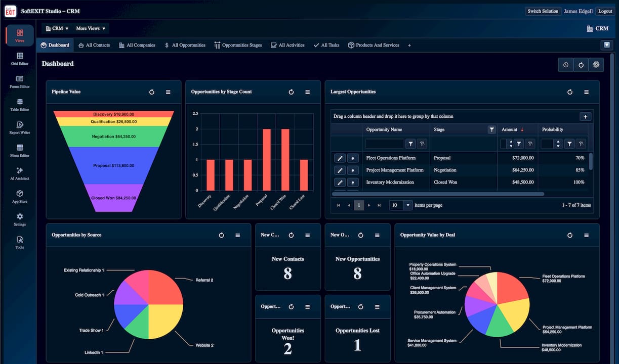619x364 pixels.
Task: Open Tools in the sidebar
Action: pyautogui.click(x=20, y=243)
